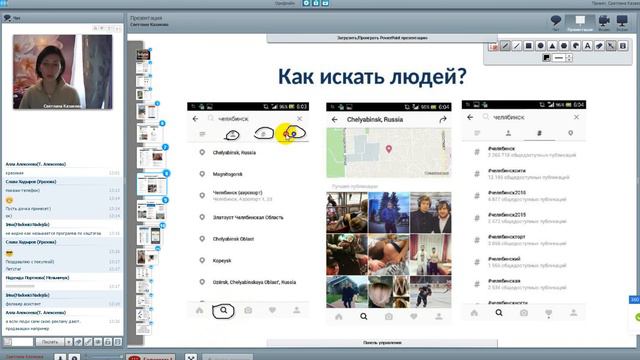Viewport: 640px width, 360px height.
Task: Click the gear icon in chat toolbar
Action: pos(98,342)
